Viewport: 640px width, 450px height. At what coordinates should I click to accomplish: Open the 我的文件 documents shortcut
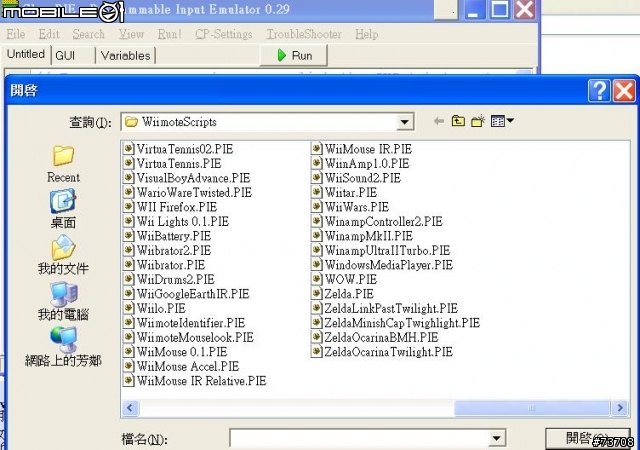pos(63,254)
